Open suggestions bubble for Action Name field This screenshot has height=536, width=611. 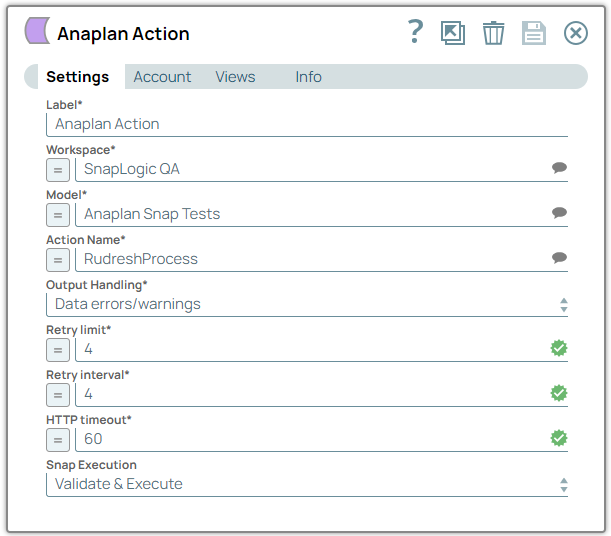point(559,258)
